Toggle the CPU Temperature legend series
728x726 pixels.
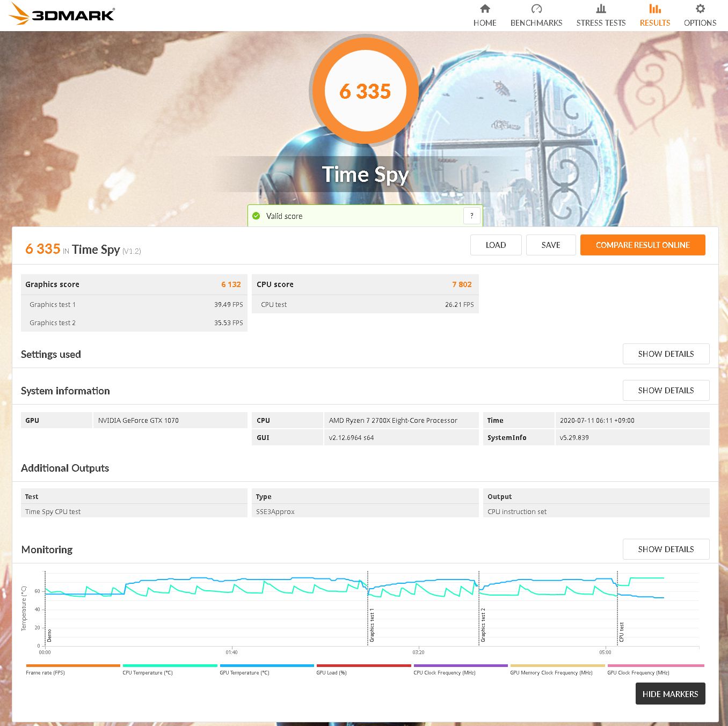[148, 672]
